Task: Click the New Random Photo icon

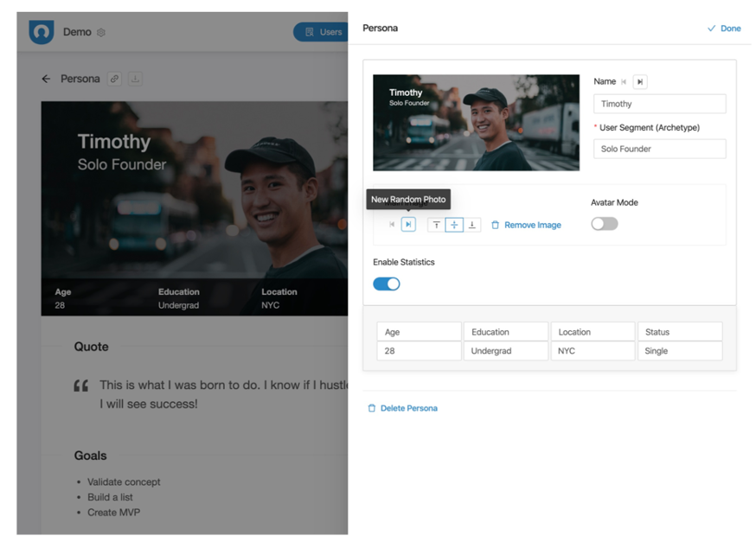Action: [408, 225]
